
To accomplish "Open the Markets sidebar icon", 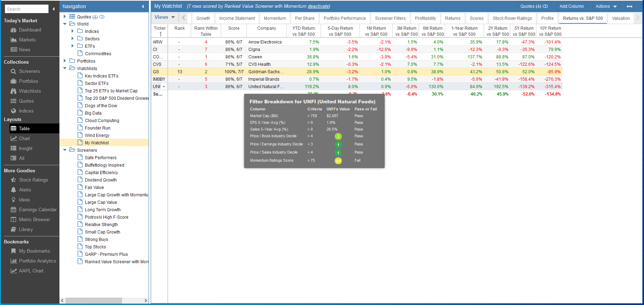I will tap(14, 40).
